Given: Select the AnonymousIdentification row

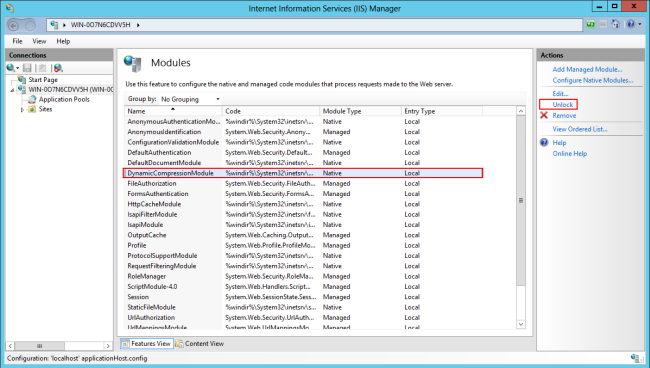Looking at the screenshot, I should click(303, 132).
